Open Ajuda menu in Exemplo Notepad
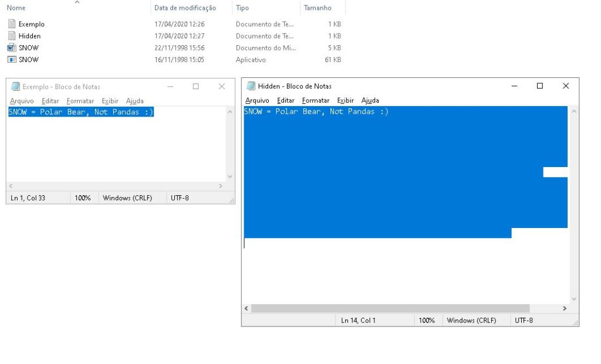 (134, 101)
